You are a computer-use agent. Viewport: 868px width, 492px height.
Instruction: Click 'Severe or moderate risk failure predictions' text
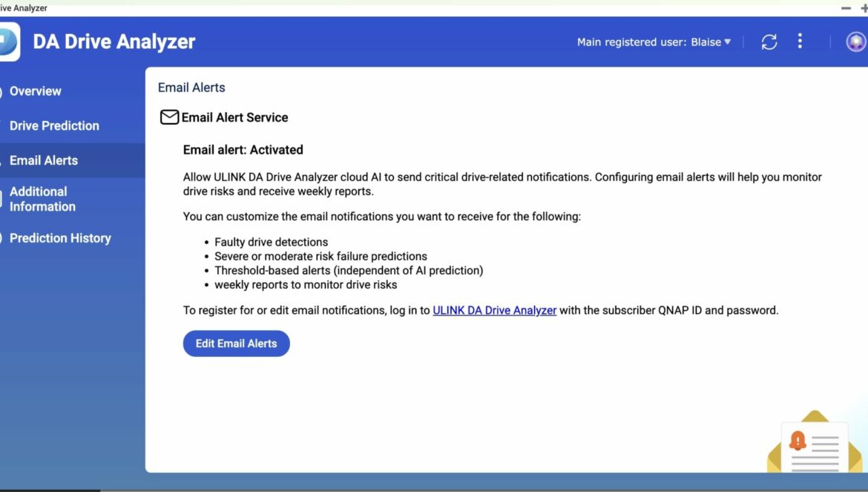point(321,256)
